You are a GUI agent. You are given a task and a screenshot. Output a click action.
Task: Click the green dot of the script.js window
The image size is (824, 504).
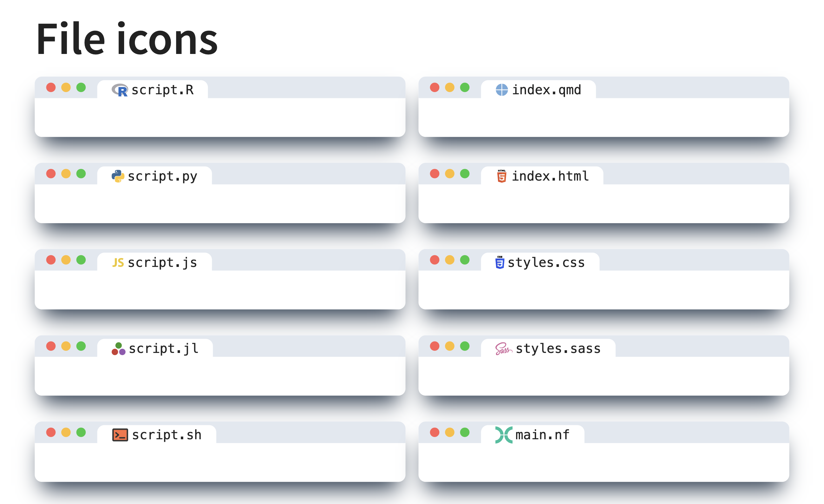[81, 260]
